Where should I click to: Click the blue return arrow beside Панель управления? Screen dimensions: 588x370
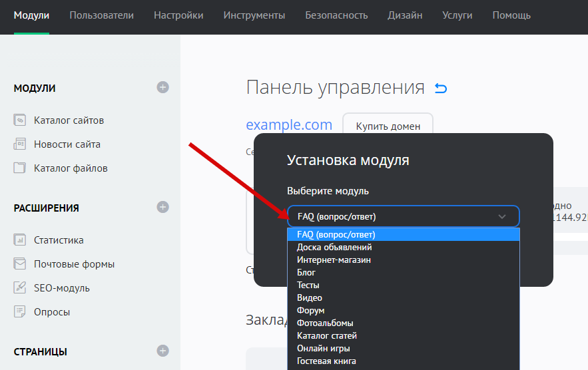coord(441,89)
